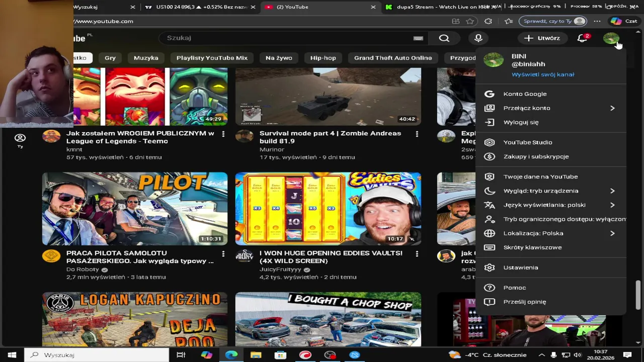Filter feed by Muzyka chip
Screen dimensions: 644x362
[x=146, y=58]
